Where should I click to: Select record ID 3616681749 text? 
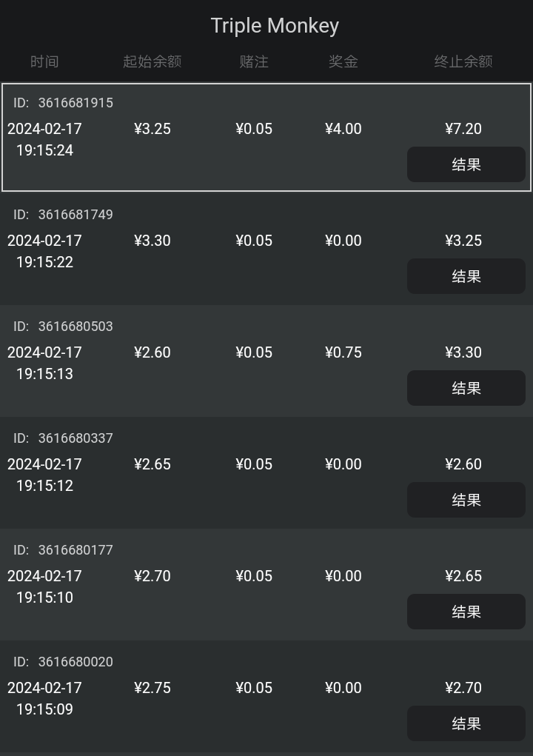coord(63,215)
